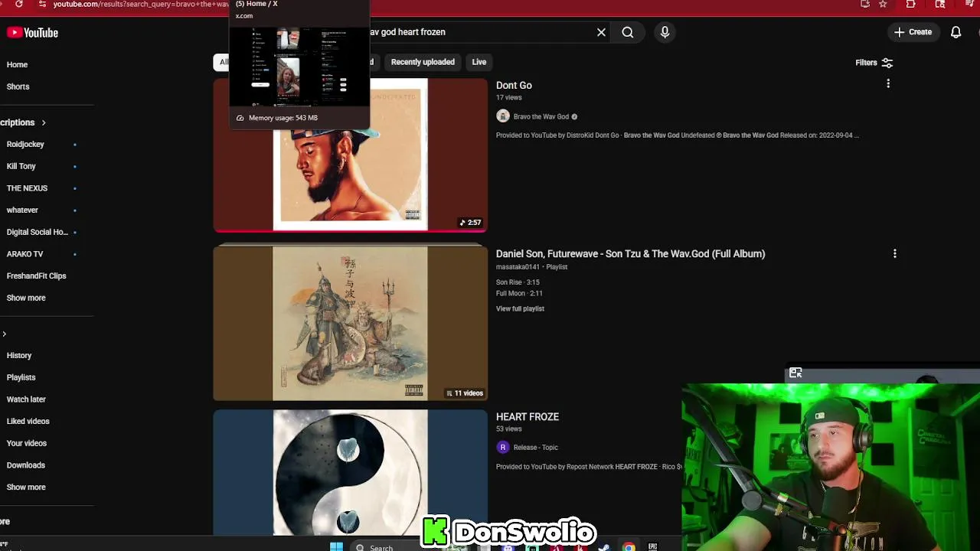The height and width of the screenshot is (551, 980).
Task: Open THE NEXUS subscription channel
Action: (27, 187)
